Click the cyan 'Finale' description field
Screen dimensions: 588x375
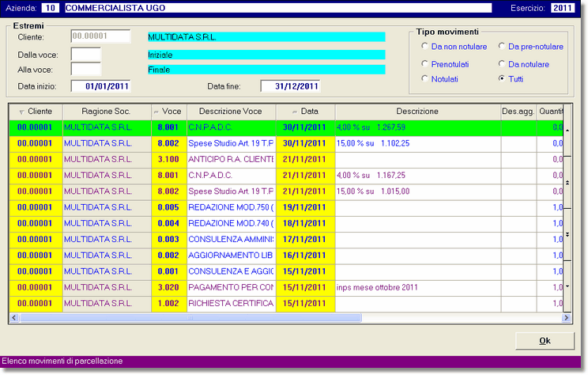pyautogui.click(x=266, y=70)
